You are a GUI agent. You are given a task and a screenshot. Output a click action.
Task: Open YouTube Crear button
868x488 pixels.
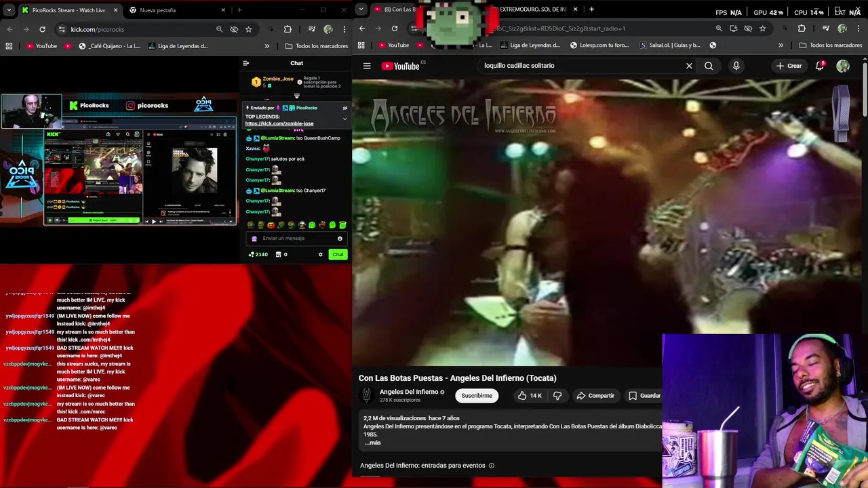[x=789, y=66]
